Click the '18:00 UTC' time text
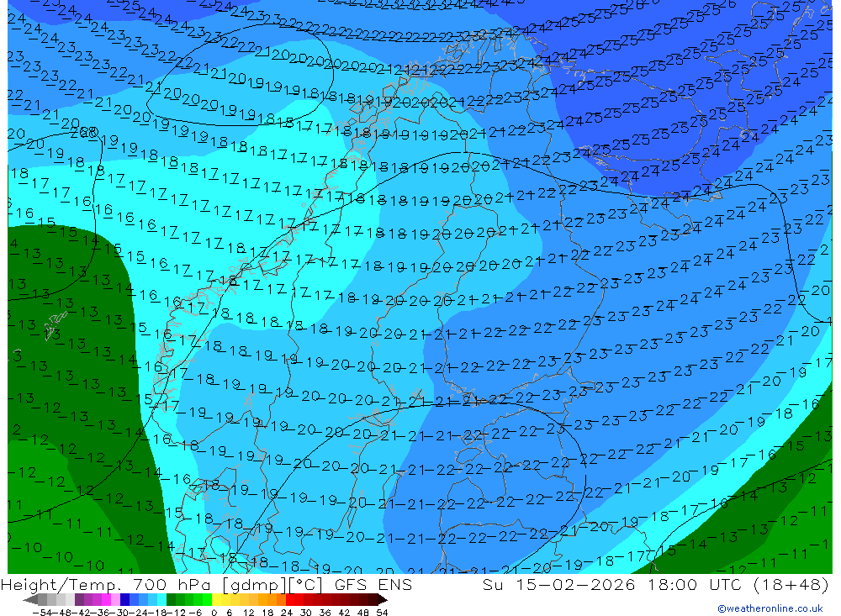The image size is (841, 616). (696, 584)
